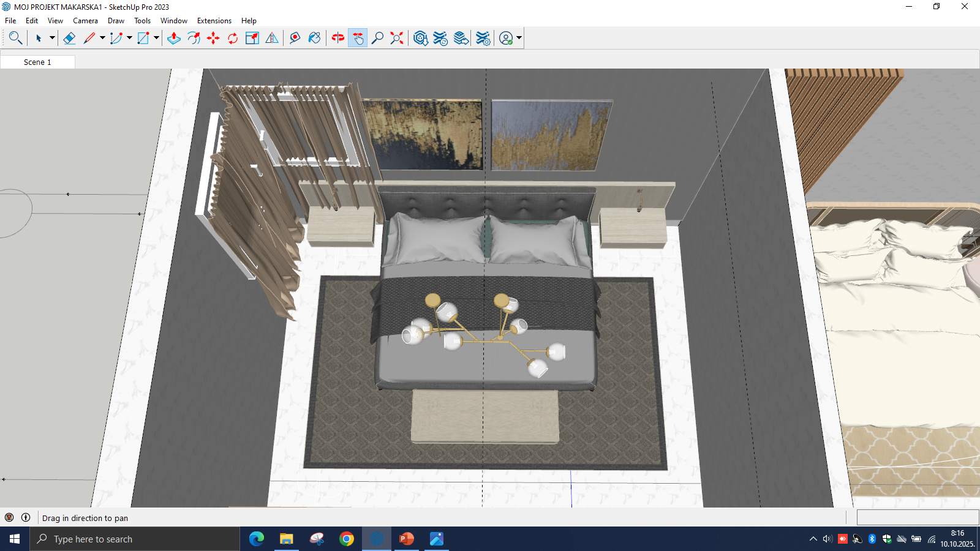Open the Rectangle shapes dropdown arrow

pos(156,38)
